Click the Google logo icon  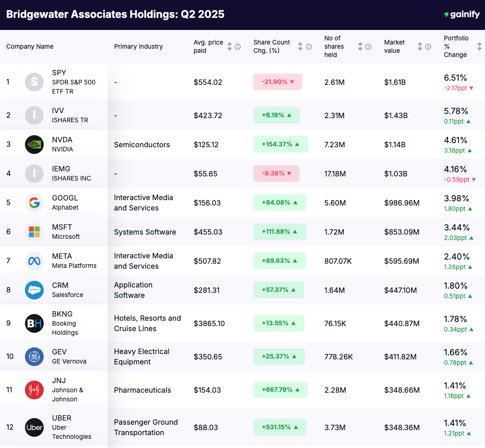[x=35, y=203]
